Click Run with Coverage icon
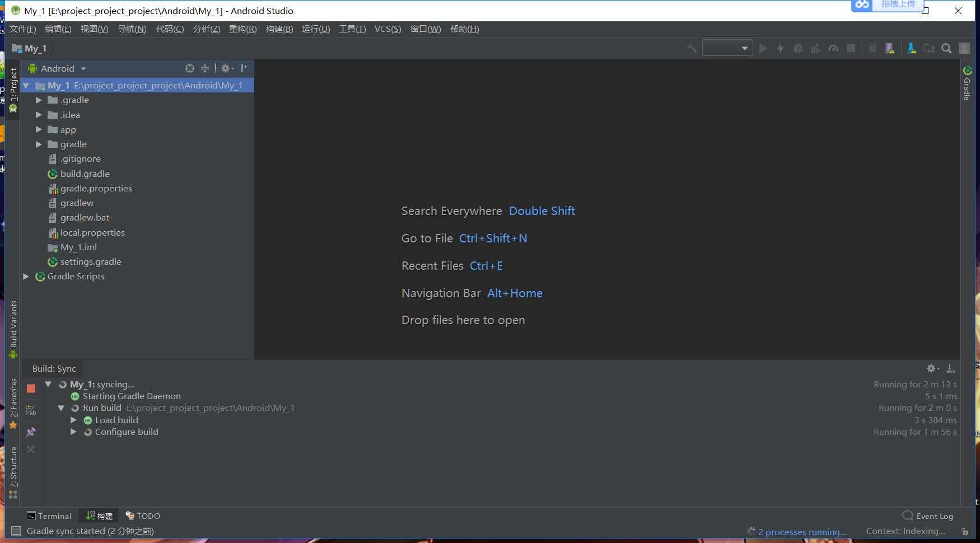The height and width of the screenshot is (543, 980). [815, 49]
